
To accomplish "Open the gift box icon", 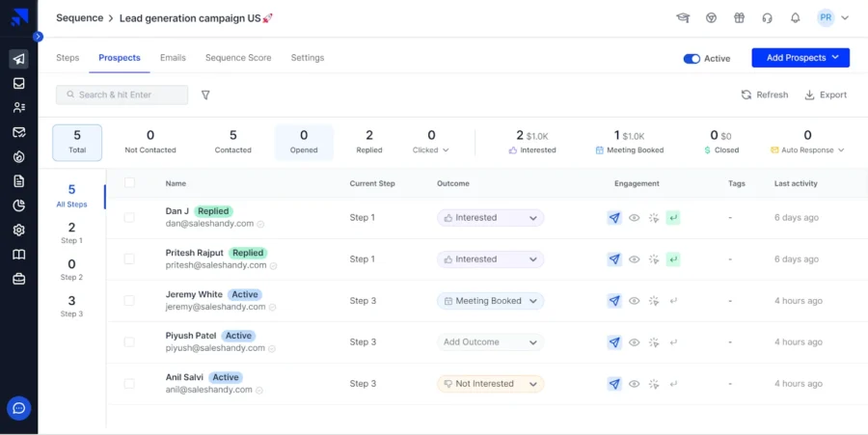I will click(x=739, y=17).
